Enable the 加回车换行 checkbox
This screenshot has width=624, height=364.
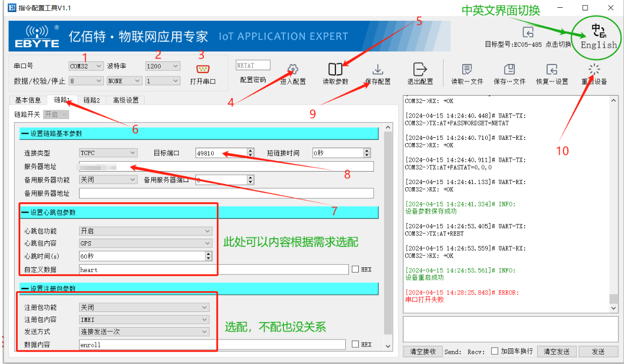(495, 351)
